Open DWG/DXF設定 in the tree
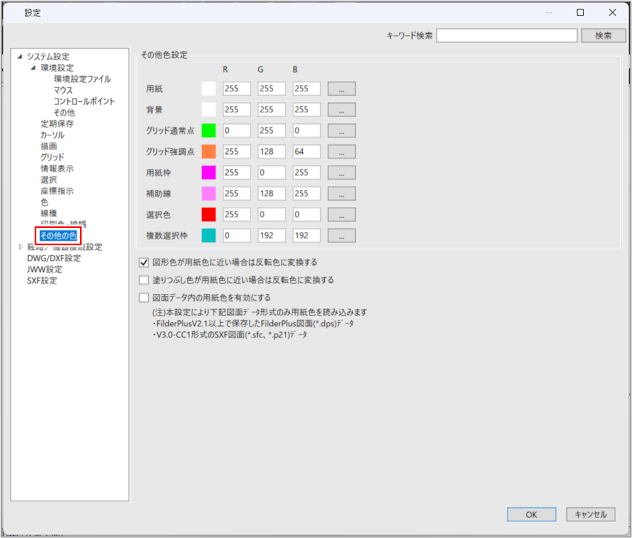This screenshot has height=538, width=632. pos(54,257)
